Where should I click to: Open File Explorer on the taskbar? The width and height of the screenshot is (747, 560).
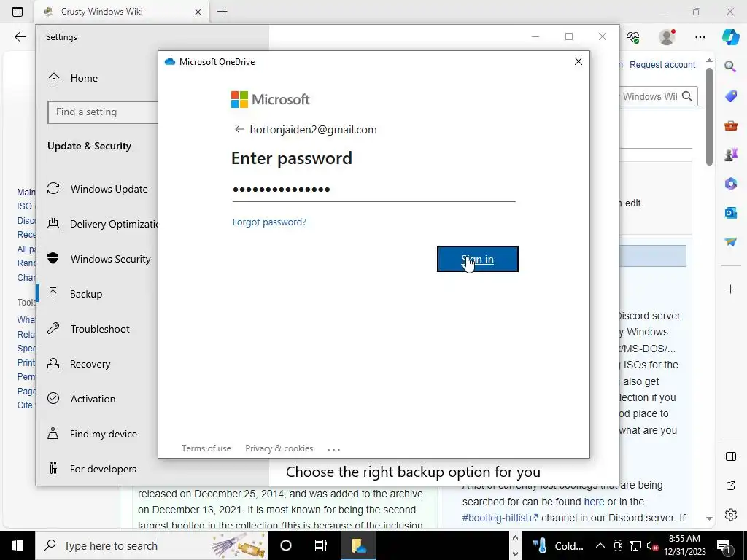point(358,545)
